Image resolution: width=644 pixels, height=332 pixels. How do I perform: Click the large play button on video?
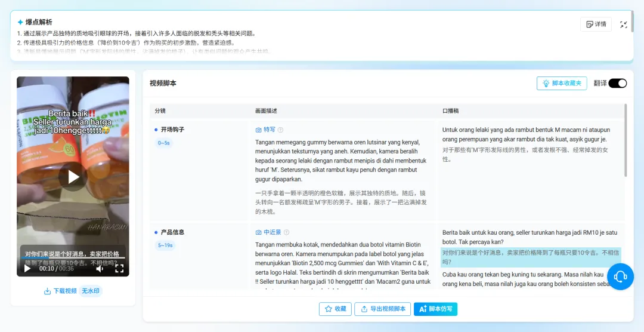coord(73,177)
